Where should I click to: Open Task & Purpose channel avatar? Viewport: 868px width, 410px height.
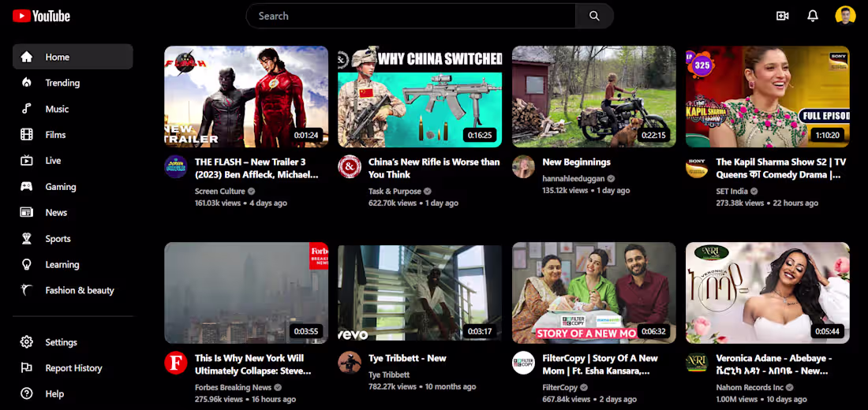[350, 166]
